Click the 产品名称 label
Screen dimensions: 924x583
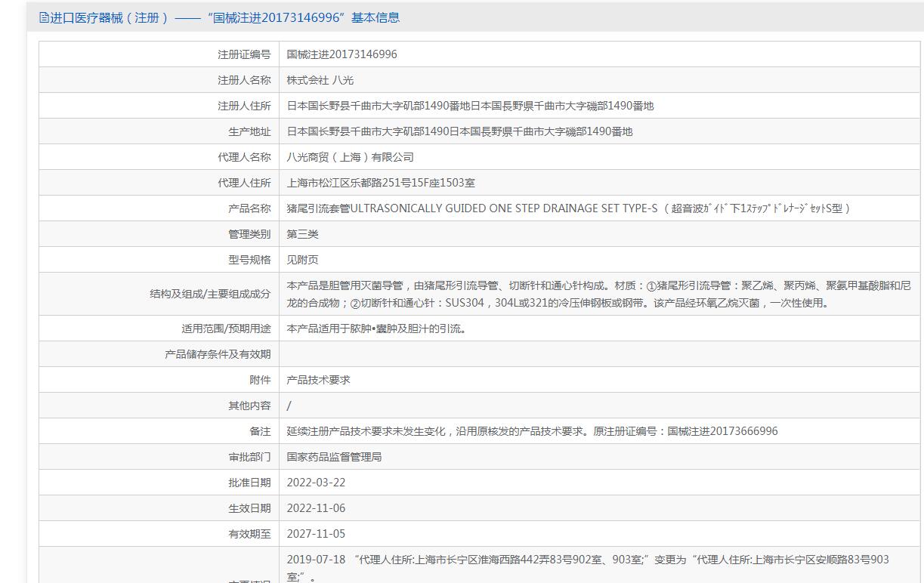point(249,208)
